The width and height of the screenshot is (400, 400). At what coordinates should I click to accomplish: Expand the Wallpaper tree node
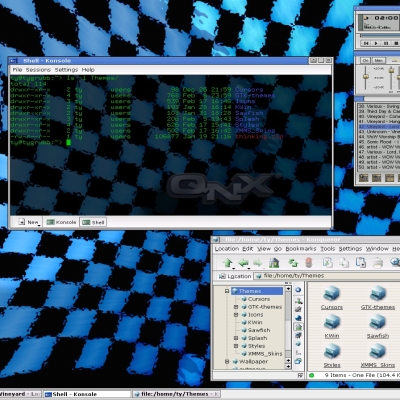(x=227, y=361)
